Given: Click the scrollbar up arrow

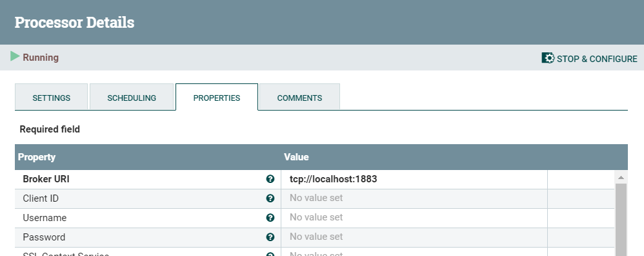Looking at the screenshot, I should point(621,177).
